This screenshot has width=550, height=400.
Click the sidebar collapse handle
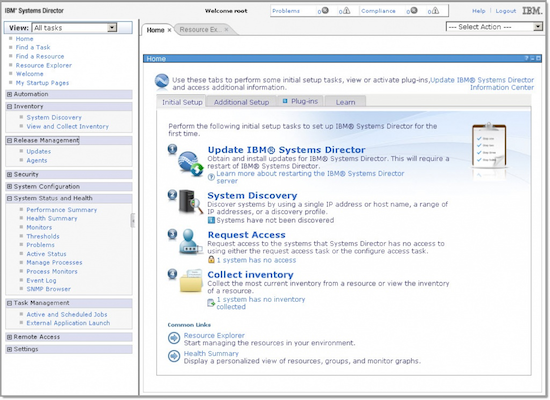tap(133, 221)
